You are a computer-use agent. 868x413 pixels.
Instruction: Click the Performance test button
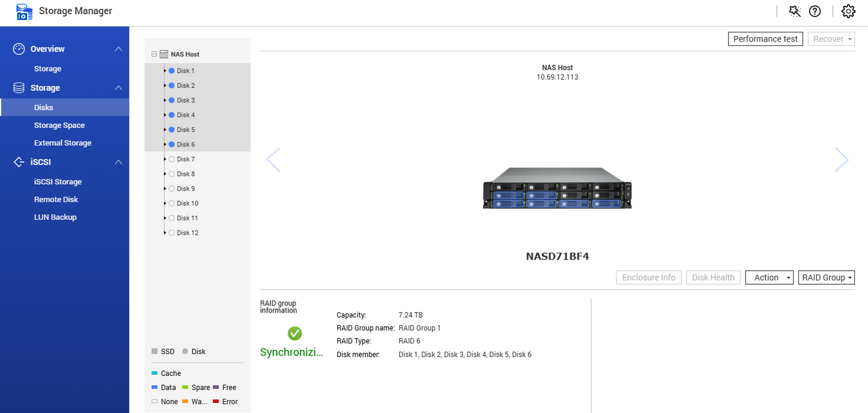tap(765, 39)
